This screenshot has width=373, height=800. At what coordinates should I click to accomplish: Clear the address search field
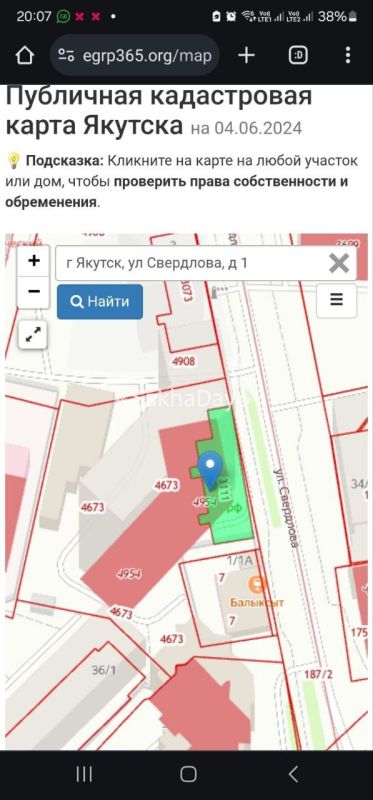339,263
